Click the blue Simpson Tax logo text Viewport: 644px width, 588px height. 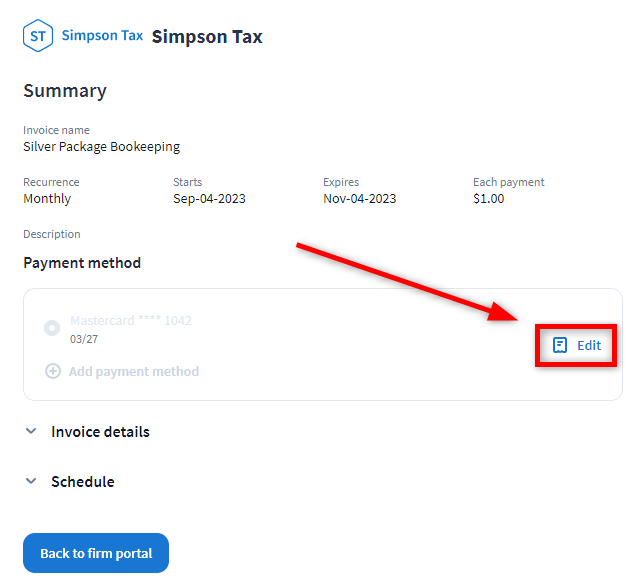coord(102,36)
